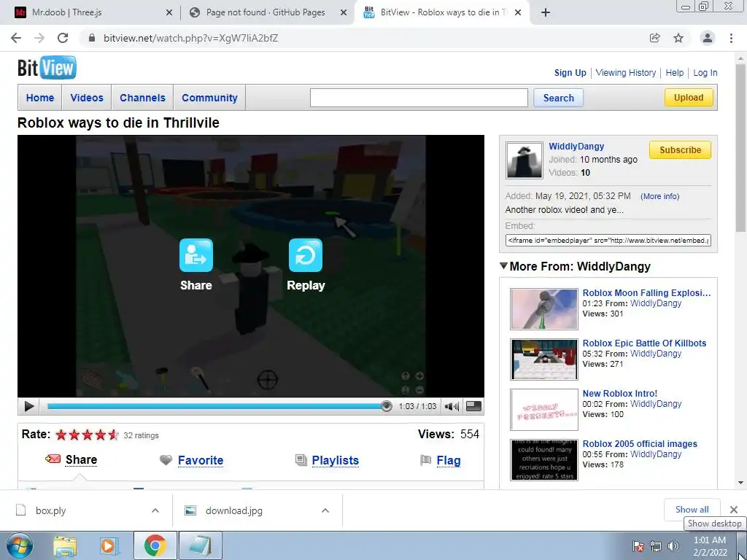Expand description with More info link
The width and height of the screenshot is (747, 560).
(659, 196)
